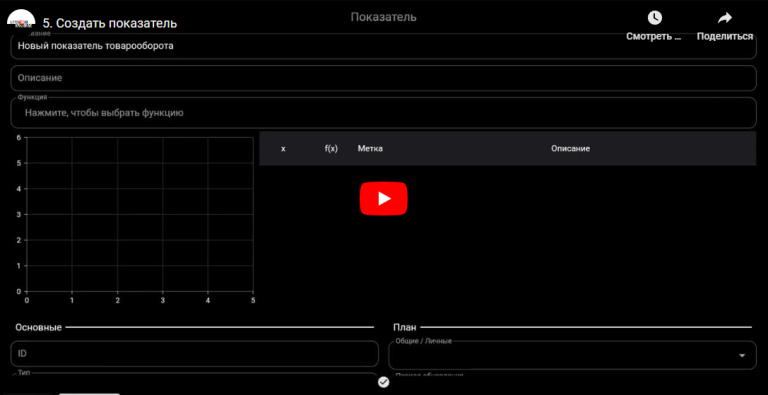The image size is (768, 395).
Task: Select the f(x) column header
Action: coord(331,148)
